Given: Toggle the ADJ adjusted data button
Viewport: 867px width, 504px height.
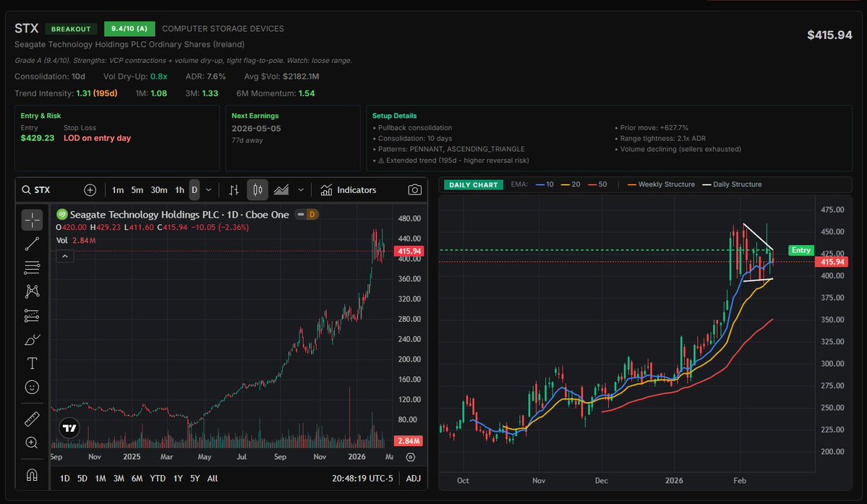Looking at the screenshot, I should pyautogui.click(x=414, y=479).
